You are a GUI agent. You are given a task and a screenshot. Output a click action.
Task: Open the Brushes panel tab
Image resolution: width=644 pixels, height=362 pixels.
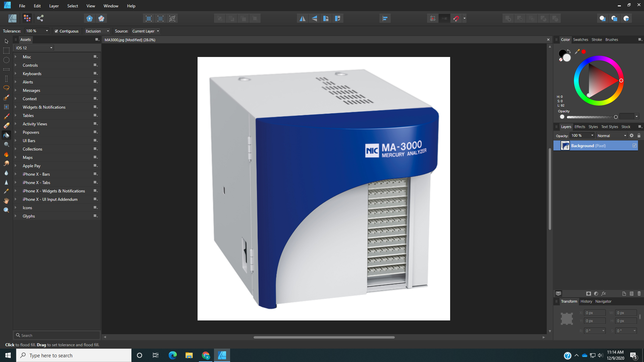(612, 40)
